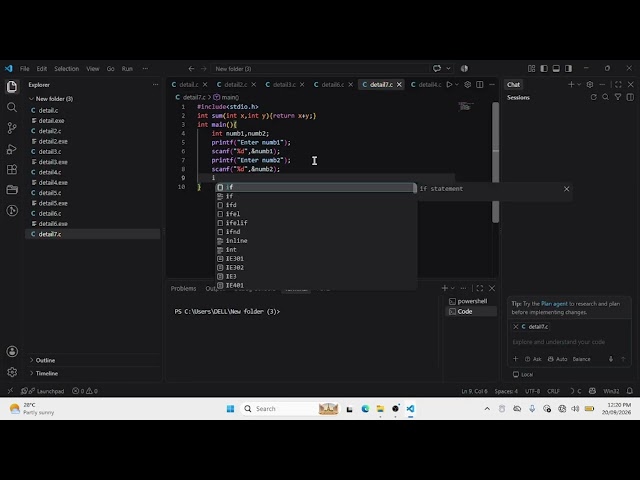The image size is (640, 480).
Task: Open new terminal profile dropdown
Action: [x=453, y=288]
